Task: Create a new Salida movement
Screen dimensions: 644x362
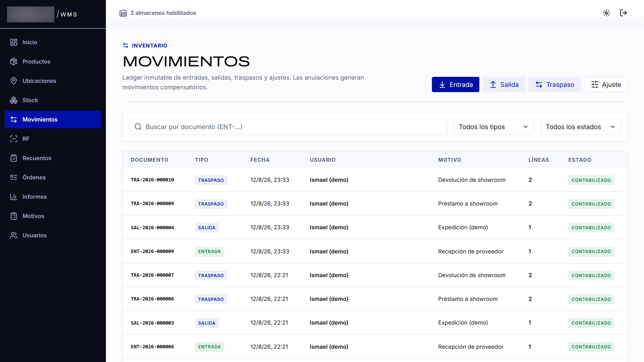Action: (504, 84)
